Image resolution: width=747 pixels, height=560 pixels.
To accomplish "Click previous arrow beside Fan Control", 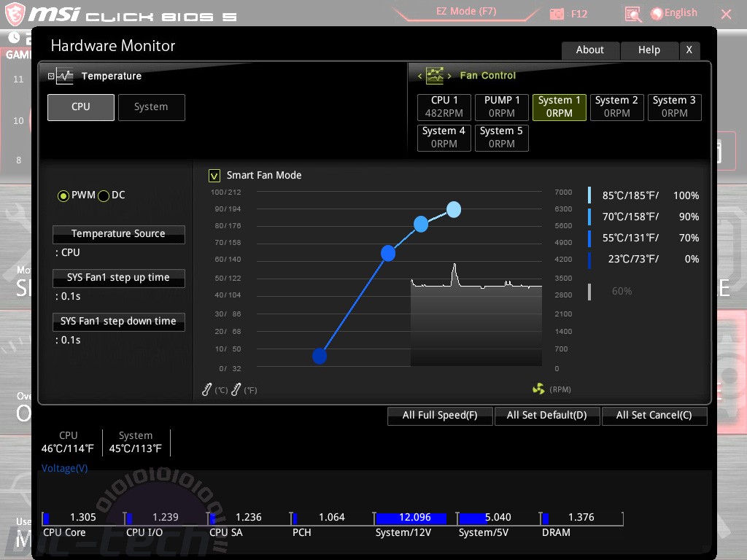I will pos(419,76).
